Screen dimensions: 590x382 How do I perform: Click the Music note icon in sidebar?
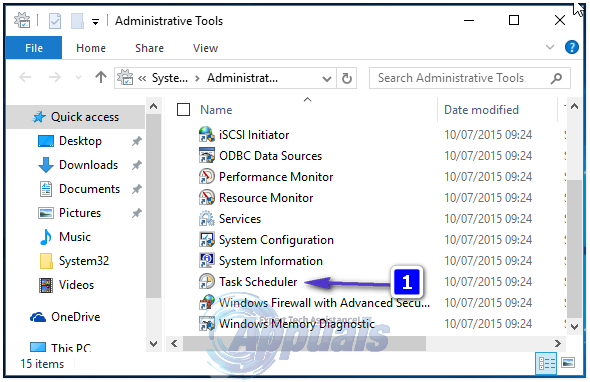(x=46, y=237)
